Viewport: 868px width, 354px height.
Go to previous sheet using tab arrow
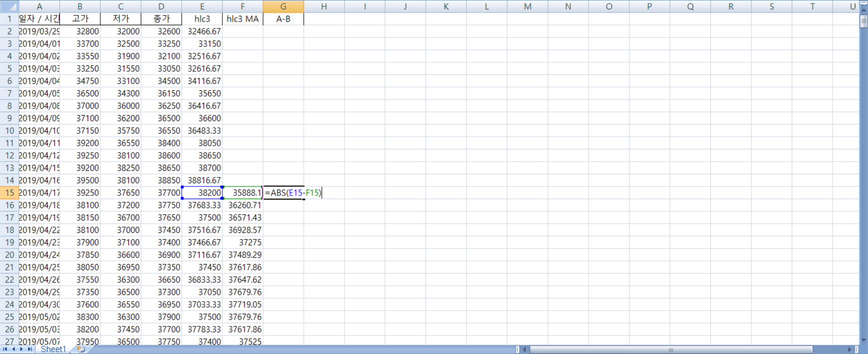coord(14,349)
